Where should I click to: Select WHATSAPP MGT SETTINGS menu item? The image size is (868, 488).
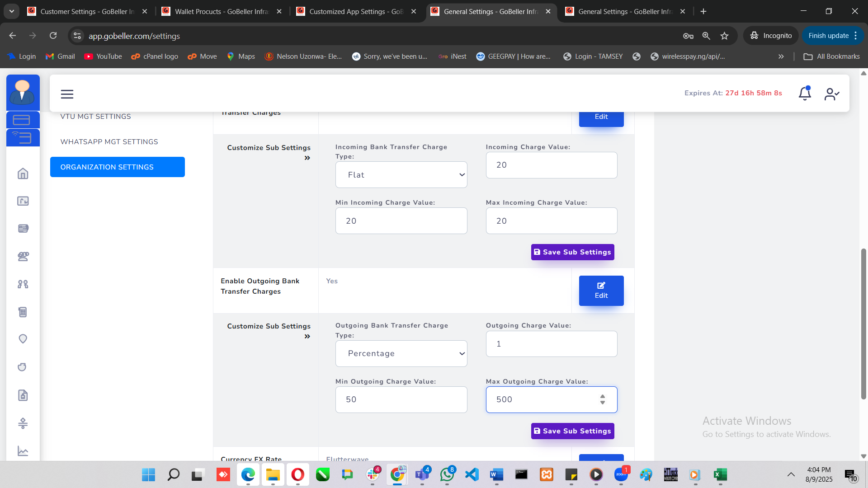(109, 142)
